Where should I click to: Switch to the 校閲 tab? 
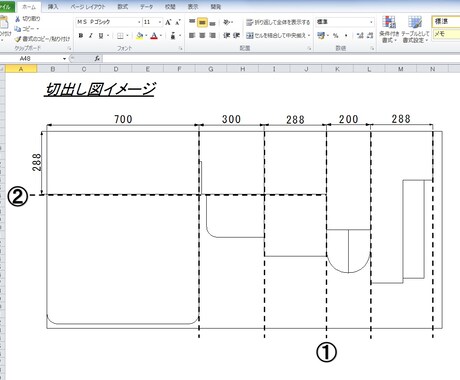pos(170,7)
